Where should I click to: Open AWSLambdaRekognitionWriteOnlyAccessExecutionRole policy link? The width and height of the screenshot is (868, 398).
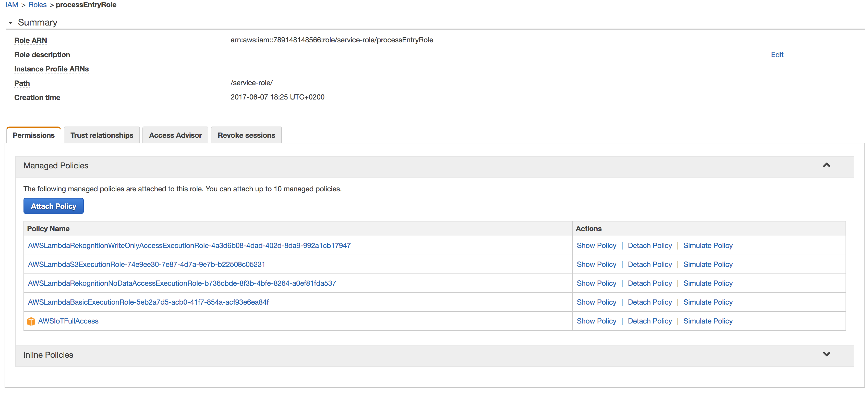pyautogui.click(x=189, y=246)
